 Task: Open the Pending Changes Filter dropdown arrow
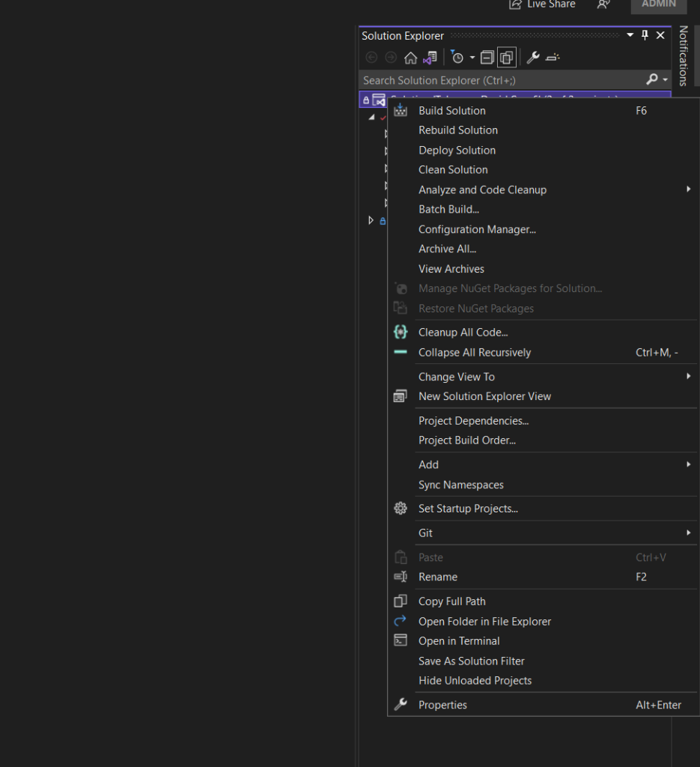(472, 58)
